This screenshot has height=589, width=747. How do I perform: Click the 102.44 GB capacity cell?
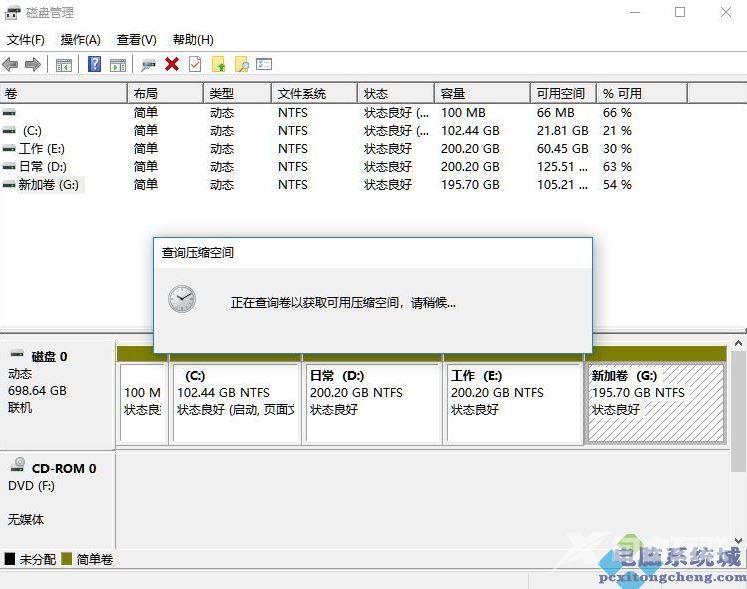470,131
